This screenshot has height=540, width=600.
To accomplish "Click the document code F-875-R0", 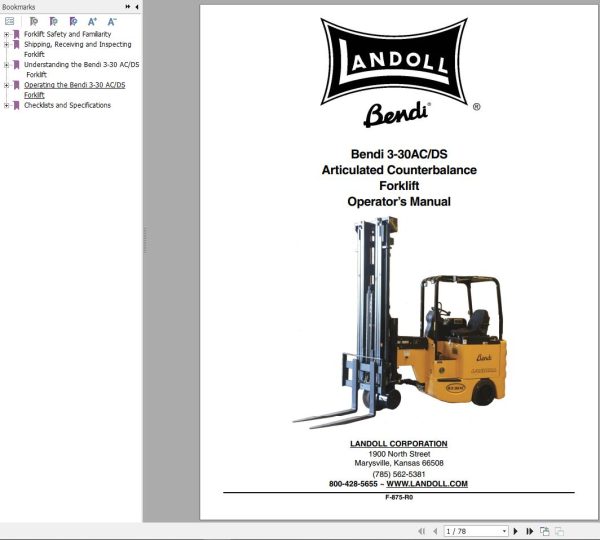I will click(399, 497).
